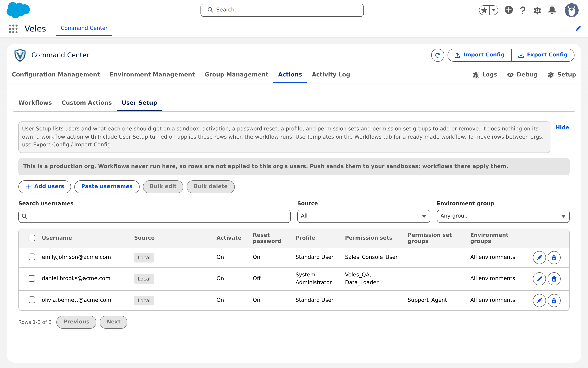This screenshot has height=368, width=588.
Task: Click the edit navigation pencil icon
Action: pyautogui.click(x=578, y=29)
